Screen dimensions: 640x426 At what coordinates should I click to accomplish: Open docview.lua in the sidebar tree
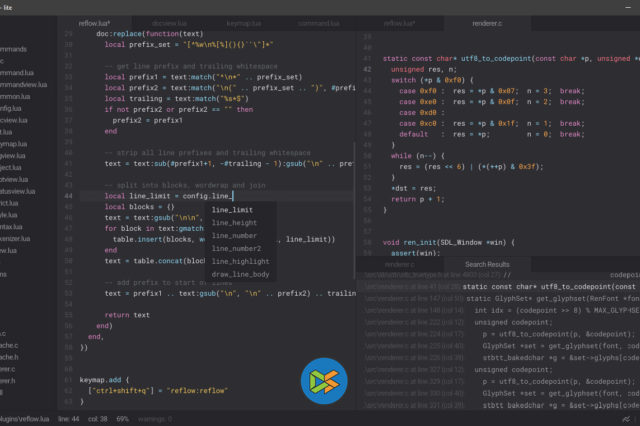[x=14, y=120]
